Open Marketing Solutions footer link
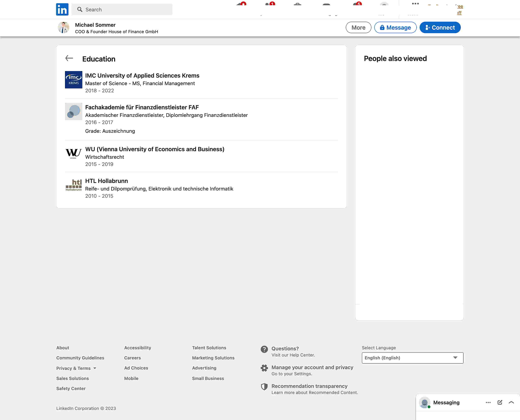Viewport: 520px width, 420px height. [213, 358]
